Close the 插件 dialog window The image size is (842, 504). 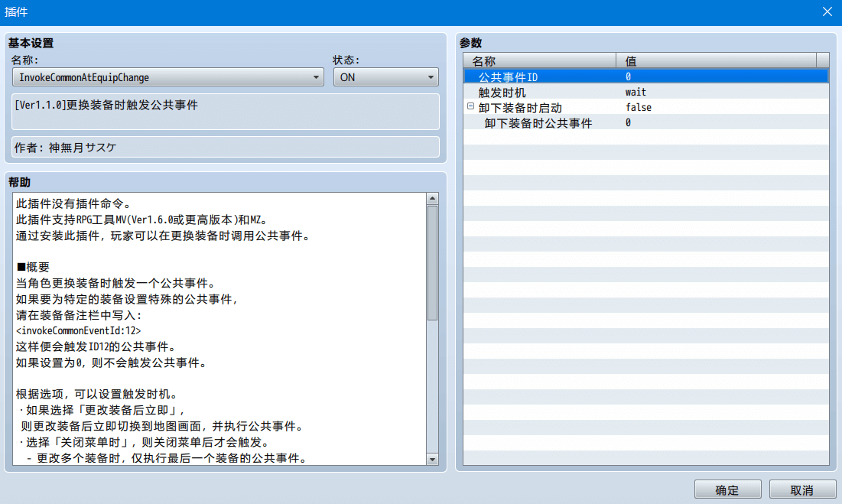(827, 11)
